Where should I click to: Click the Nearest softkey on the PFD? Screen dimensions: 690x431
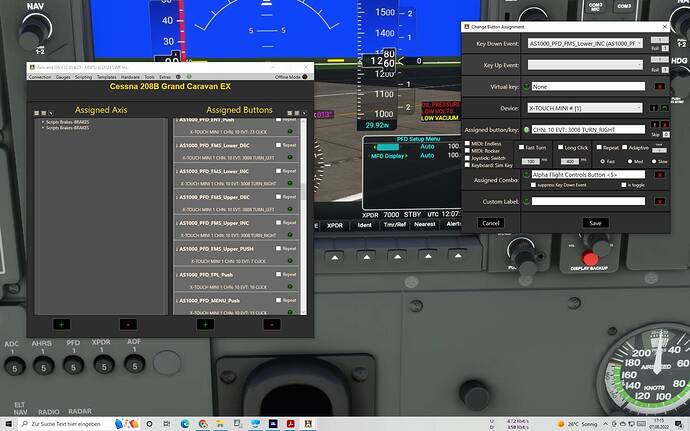[425, 225]
